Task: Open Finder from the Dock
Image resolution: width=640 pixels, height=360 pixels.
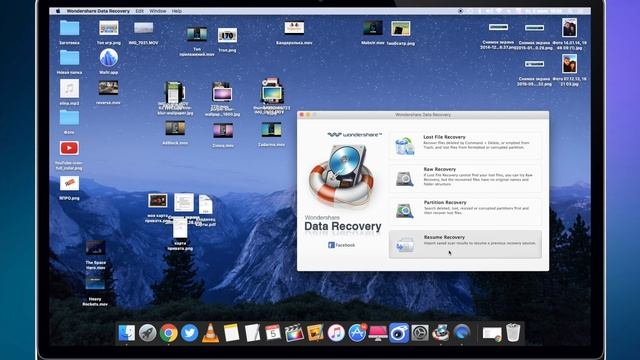Action: tap(127, 333)
